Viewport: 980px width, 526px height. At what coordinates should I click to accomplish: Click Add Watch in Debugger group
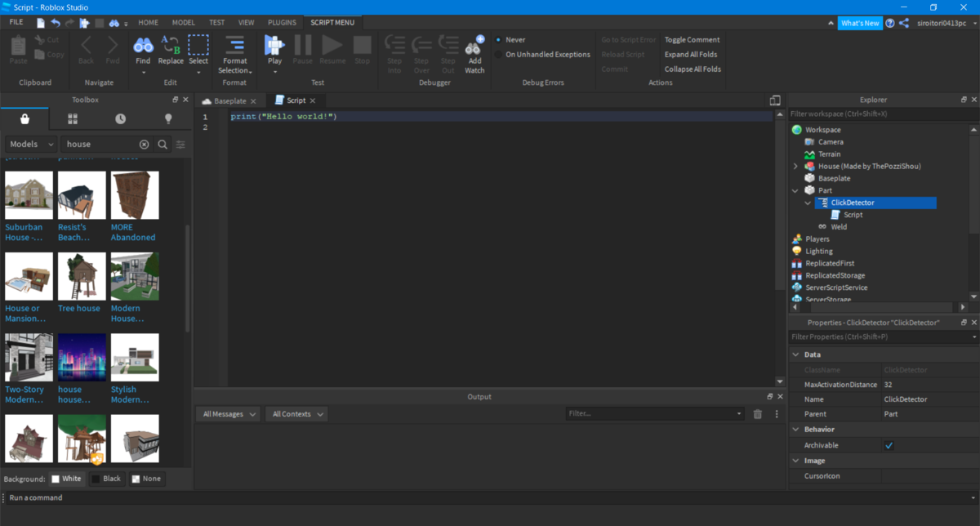474,55
